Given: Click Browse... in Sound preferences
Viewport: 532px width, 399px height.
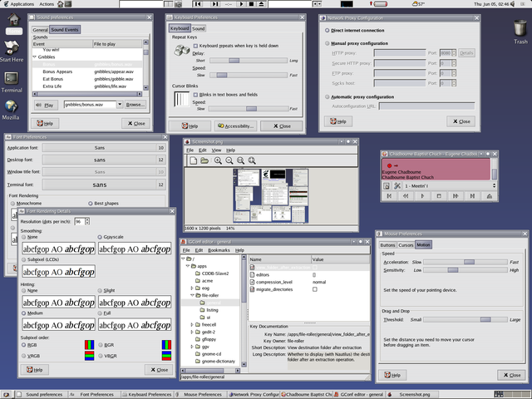Looking at the screenshot, I should click(x=135, y=105).
